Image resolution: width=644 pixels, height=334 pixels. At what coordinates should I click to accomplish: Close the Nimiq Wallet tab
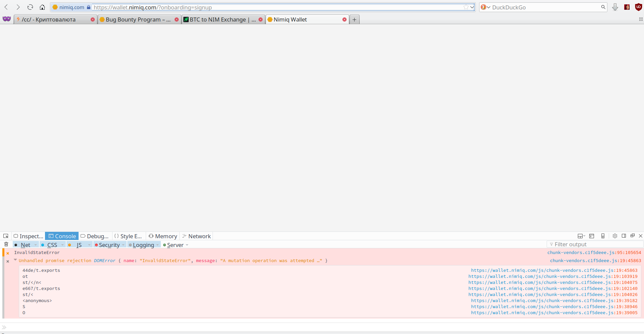[x=344, y=19]
